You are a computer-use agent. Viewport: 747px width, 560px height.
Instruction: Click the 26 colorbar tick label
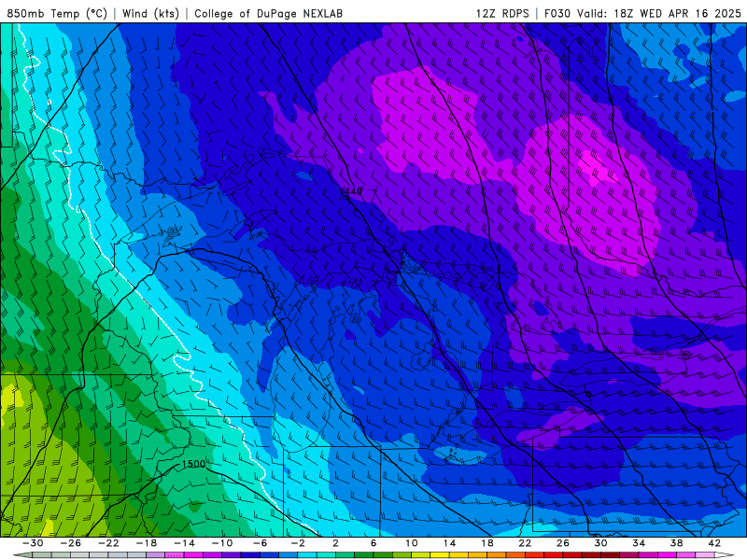pyautogui.click(x=563, y=543)
